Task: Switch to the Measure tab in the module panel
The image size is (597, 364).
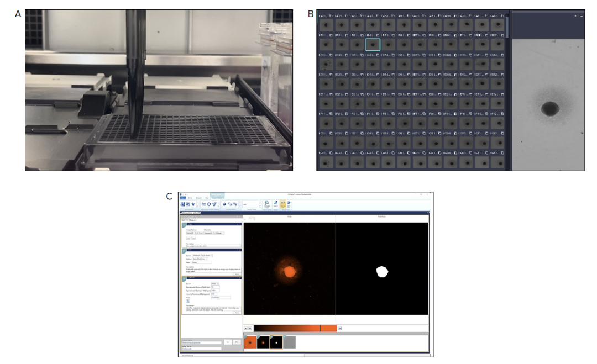Action: tap(192, 220)
